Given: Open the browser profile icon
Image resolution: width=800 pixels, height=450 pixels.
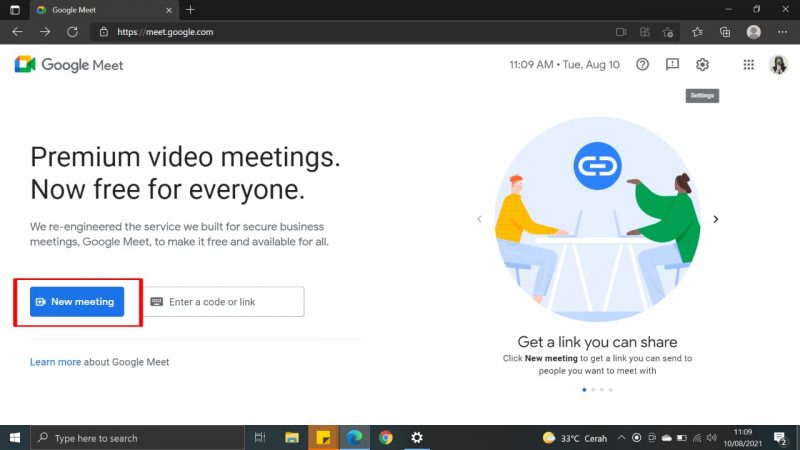Looking at the screenshot, I should 754,32.
